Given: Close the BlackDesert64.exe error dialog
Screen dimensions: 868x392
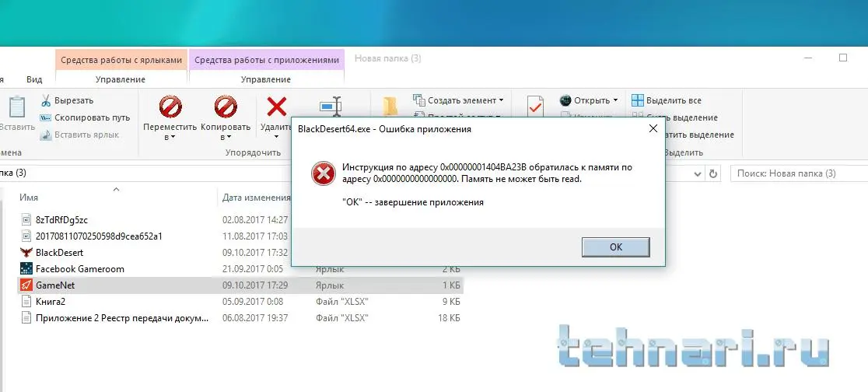Looking at the screenshot, I should (653, 128).
